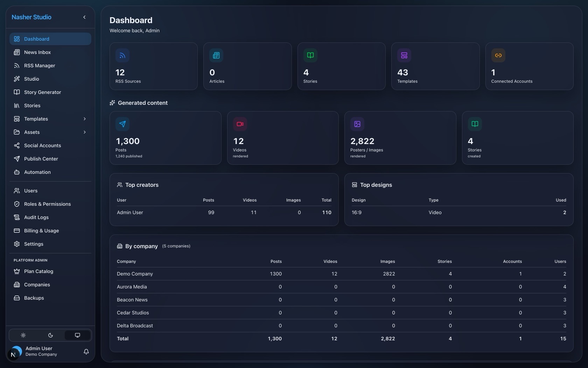Viewport: 588px width, 368px height.
Task: Click Beacon News in company table
Action: coord(132,300)
